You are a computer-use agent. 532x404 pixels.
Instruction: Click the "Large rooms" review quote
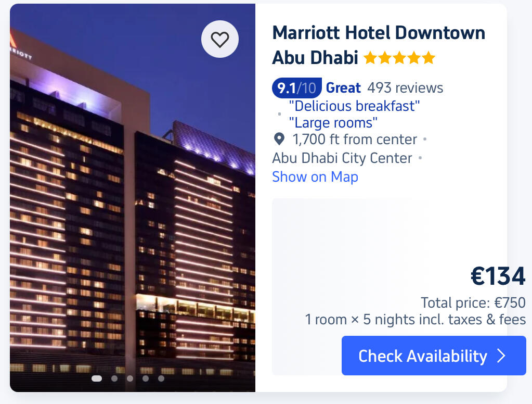(333, 123)
